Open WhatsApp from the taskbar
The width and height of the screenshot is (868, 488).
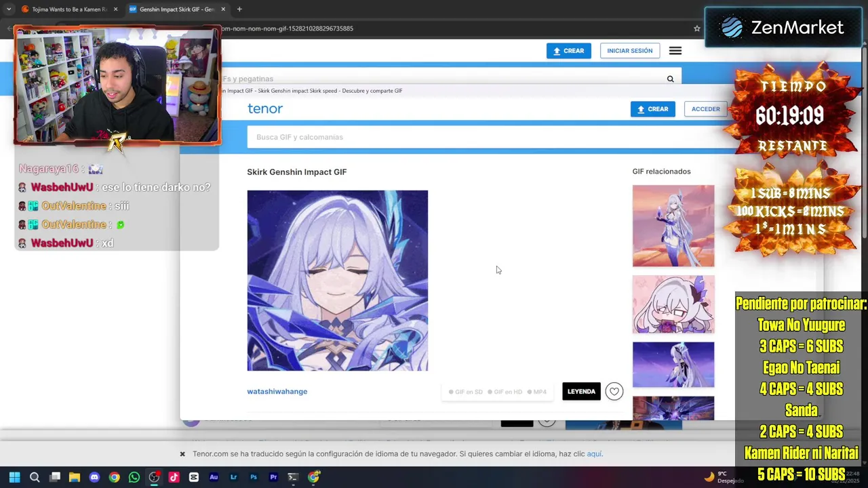pyautogui.click(x=134, y=477)
